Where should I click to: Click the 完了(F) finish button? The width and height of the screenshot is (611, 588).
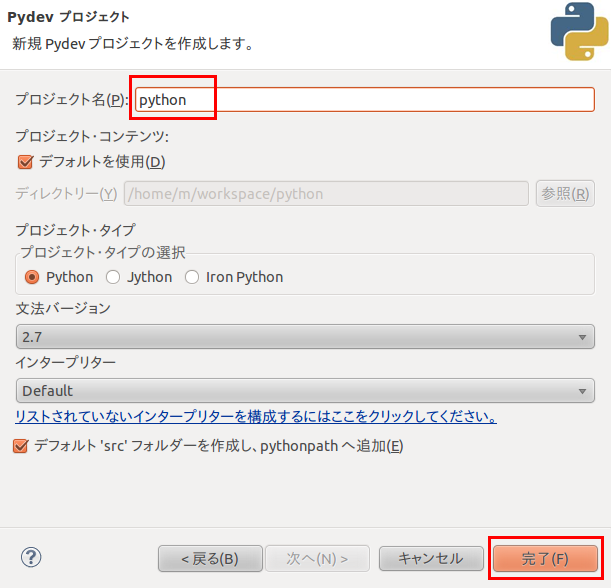[x=545, y=558]
